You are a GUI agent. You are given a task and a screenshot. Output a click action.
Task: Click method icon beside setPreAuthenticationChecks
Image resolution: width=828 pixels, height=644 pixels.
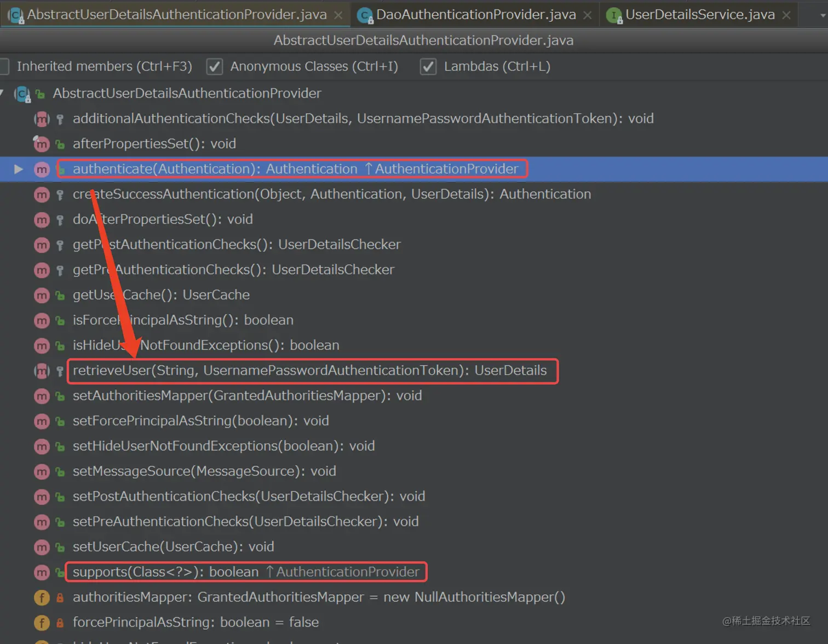(x=42, y=522)
